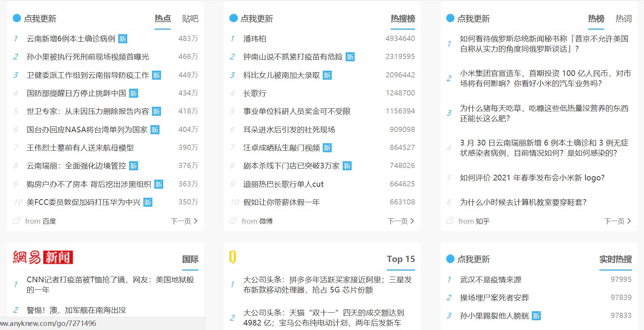Open headline 云南瑞丽：全面强化边境管控
The width and height of the screenshot is (644, 330).
point(77,166)
